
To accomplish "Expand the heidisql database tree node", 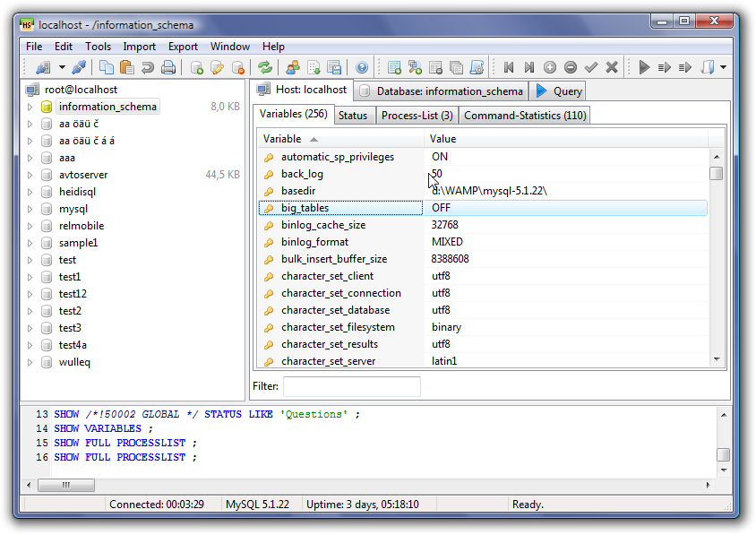I will [x=30, y=192].
